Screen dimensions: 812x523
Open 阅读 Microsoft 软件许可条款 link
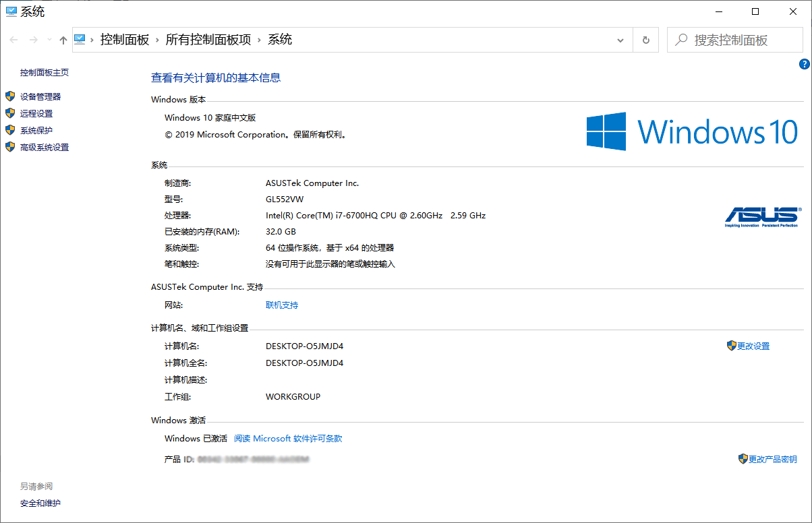(x=288, y=439)
